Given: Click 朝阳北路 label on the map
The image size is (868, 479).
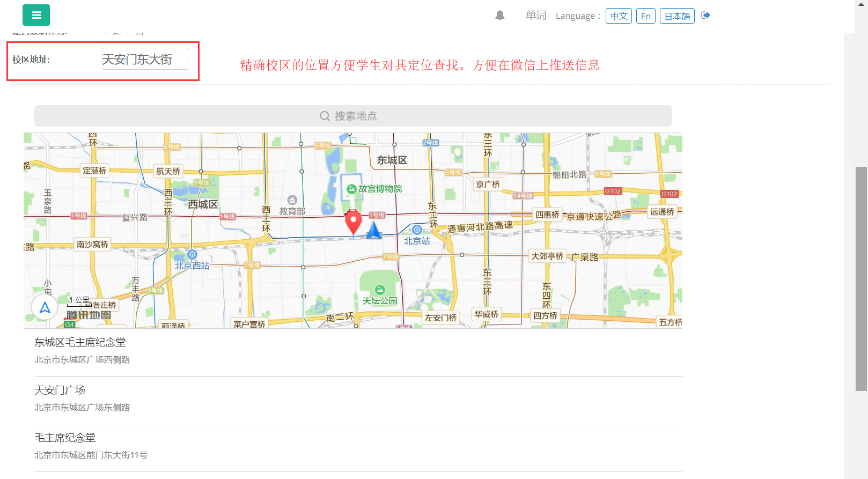Looking at the screenshot, I should click(570, 175).
